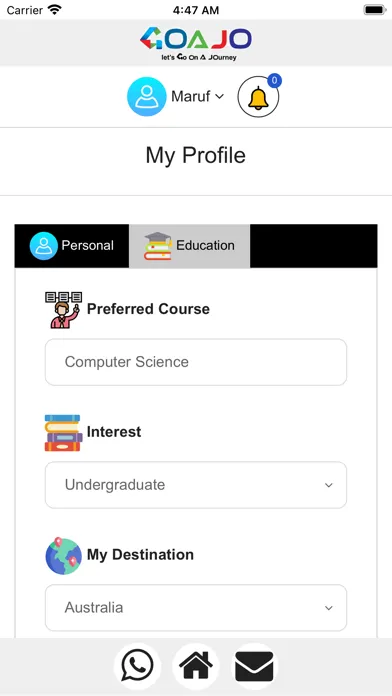The width and height of the screenshot is (392, 696).
Task: Open the My Destination dropdown showing Australia
Action: (x=196, y=608)
